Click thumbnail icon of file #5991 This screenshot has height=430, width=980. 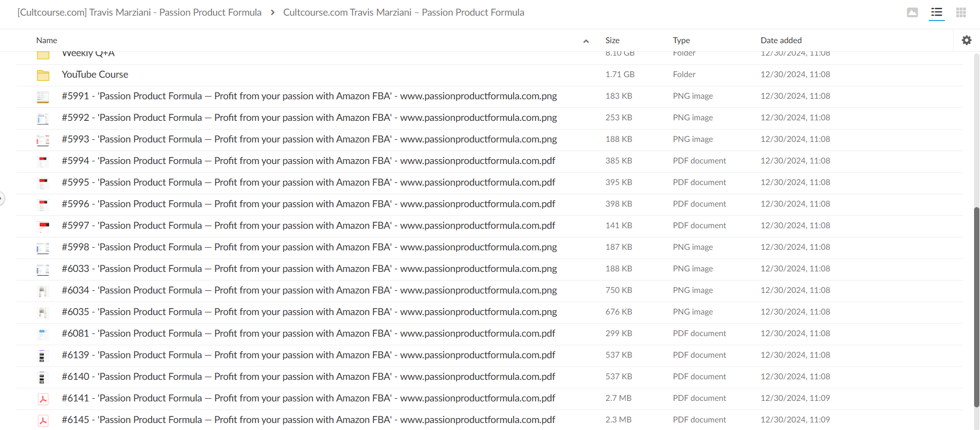[43, 97]
